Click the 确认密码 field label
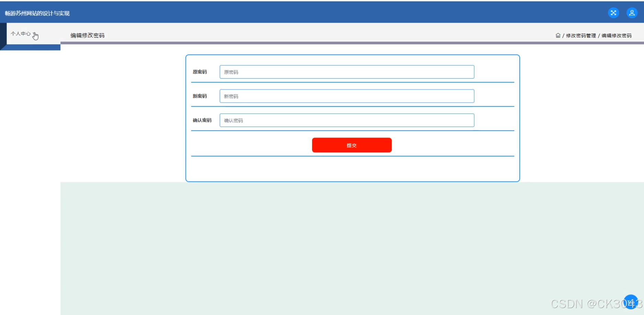644x315 pixels. coord(202,120)
